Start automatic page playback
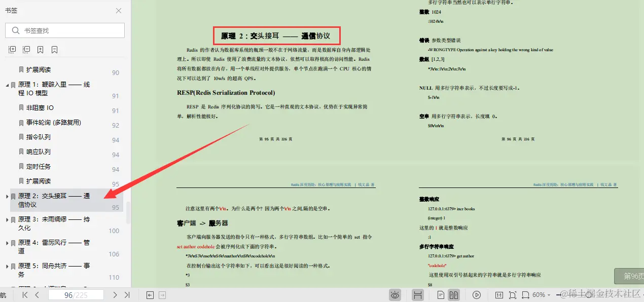Viewport: 644px width, 302px height. [x=477, y=294]
